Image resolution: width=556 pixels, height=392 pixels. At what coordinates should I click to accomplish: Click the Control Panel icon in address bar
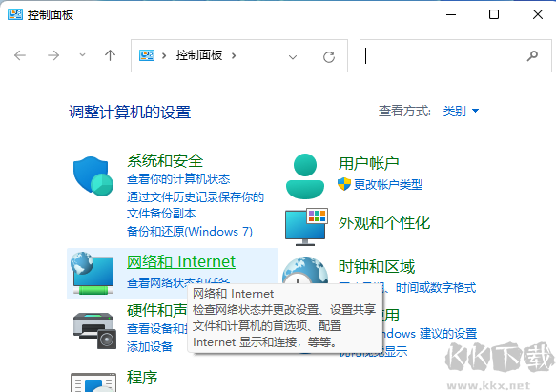click(147, 55)
